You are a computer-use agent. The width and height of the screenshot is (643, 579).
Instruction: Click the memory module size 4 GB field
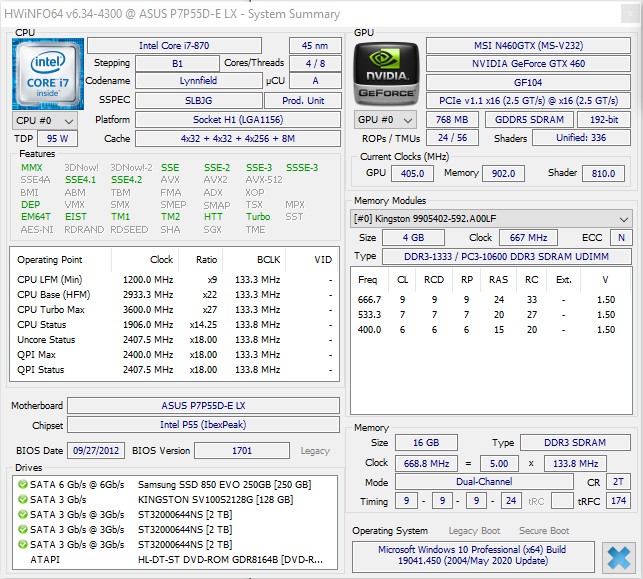pos(413,237)
